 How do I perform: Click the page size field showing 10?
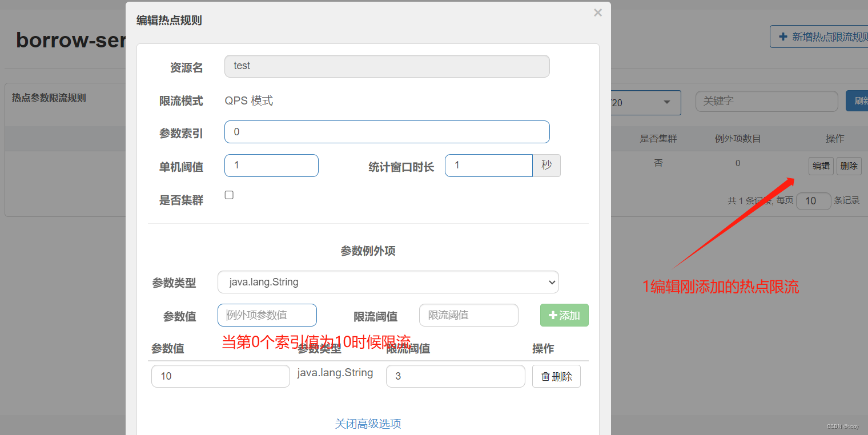click(814, 201)
